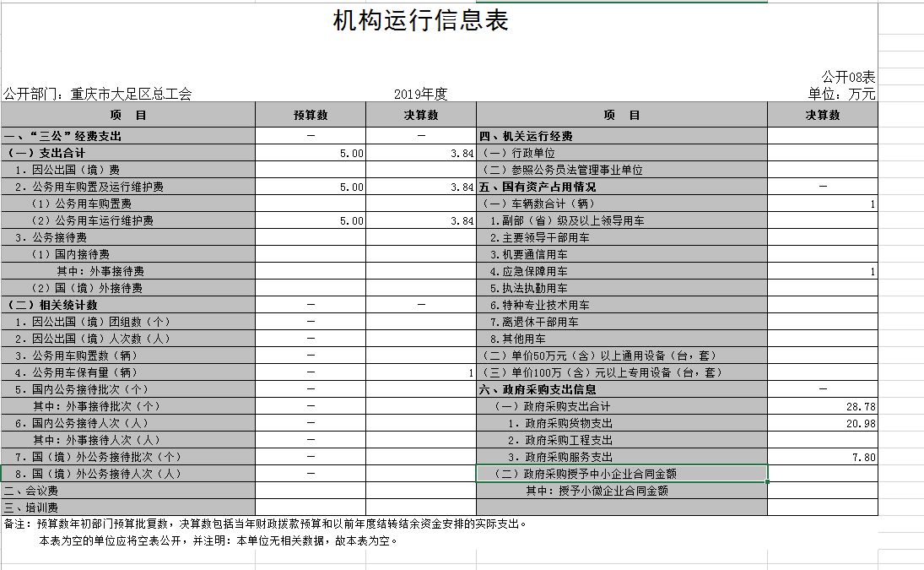
Task: Select 2．政府采购工程支出 label
Action: coord(559,440)
